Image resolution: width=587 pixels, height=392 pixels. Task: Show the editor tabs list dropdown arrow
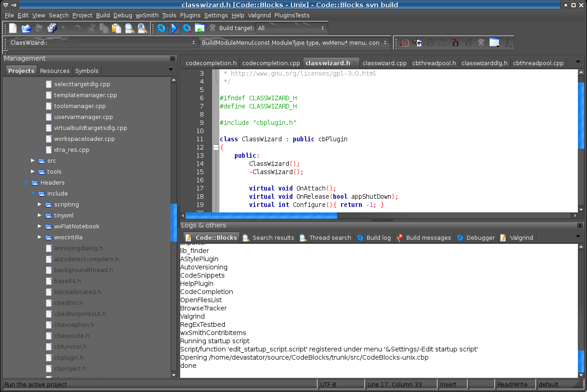point(578,62)
